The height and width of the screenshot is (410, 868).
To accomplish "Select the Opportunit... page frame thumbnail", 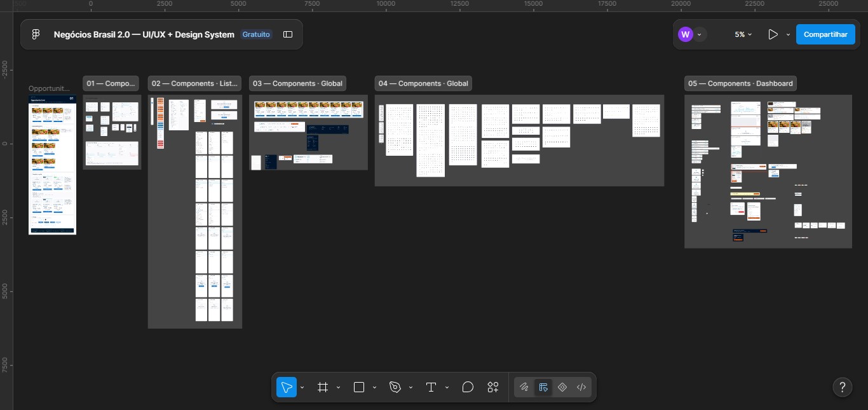I will tap(52, 165).
